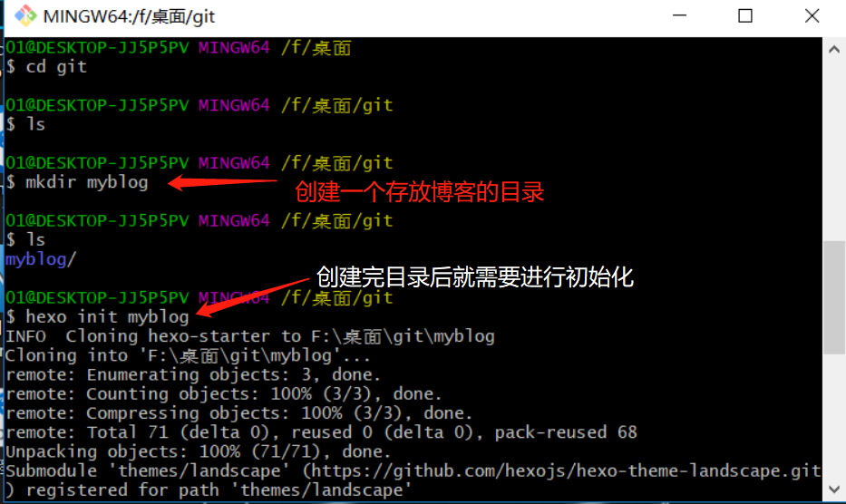
Task: Click the 'Unpacking objects: 100%' output line
Action: pyautogui.click(x=198, y=451)
